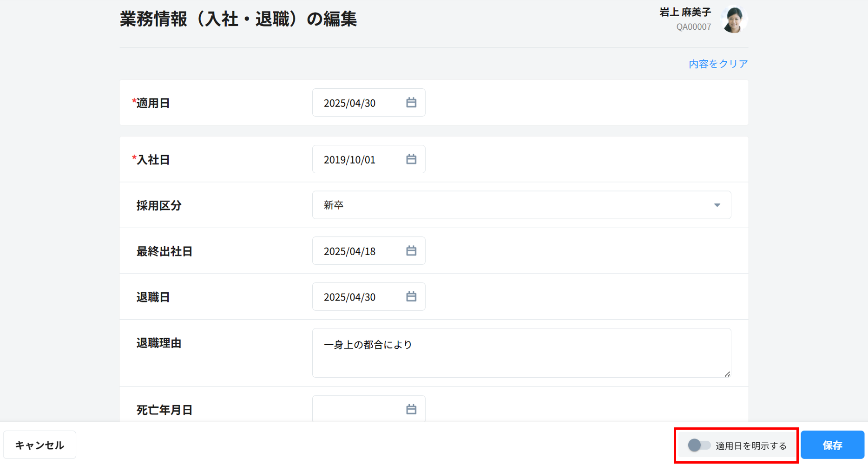Click calendar icon next to 退職日
The image size is (868, 465).
411,296
